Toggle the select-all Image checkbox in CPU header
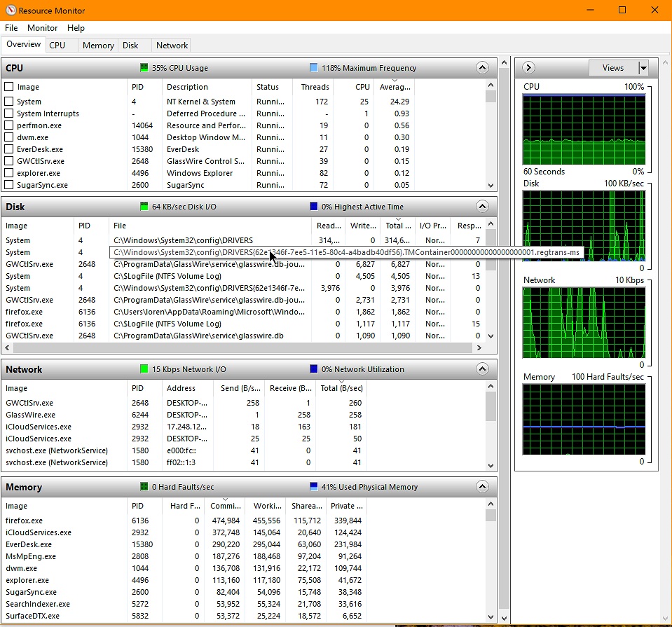Screen dimensions: 672x627 8,87
